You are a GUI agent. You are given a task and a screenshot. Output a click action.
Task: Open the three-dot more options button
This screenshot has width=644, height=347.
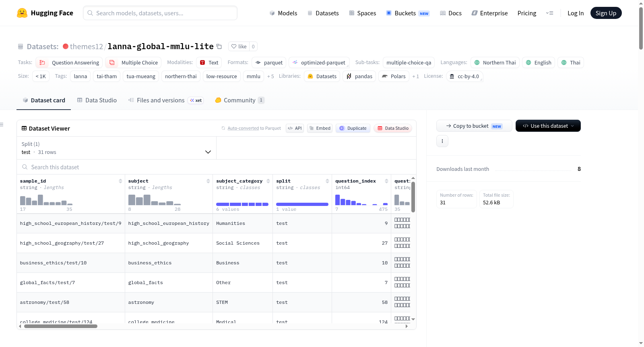(x=442, y=141)
